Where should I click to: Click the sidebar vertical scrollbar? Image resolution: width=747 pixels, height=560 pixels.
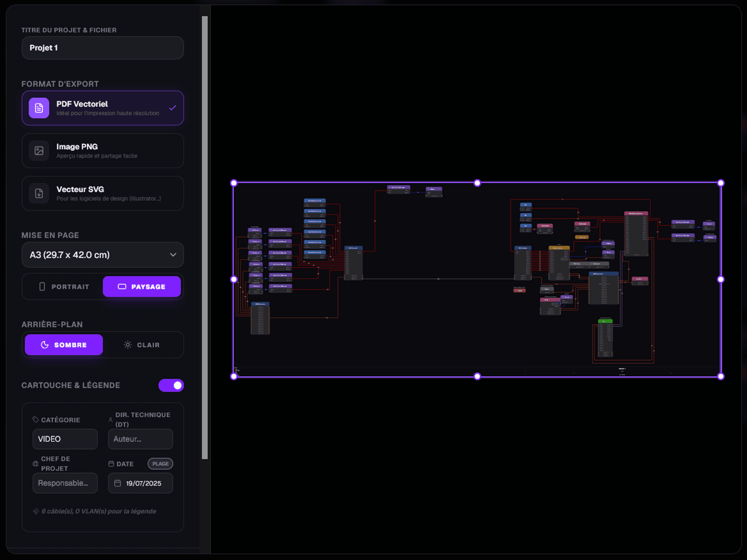pyautogui.click(x=204, y=238)
